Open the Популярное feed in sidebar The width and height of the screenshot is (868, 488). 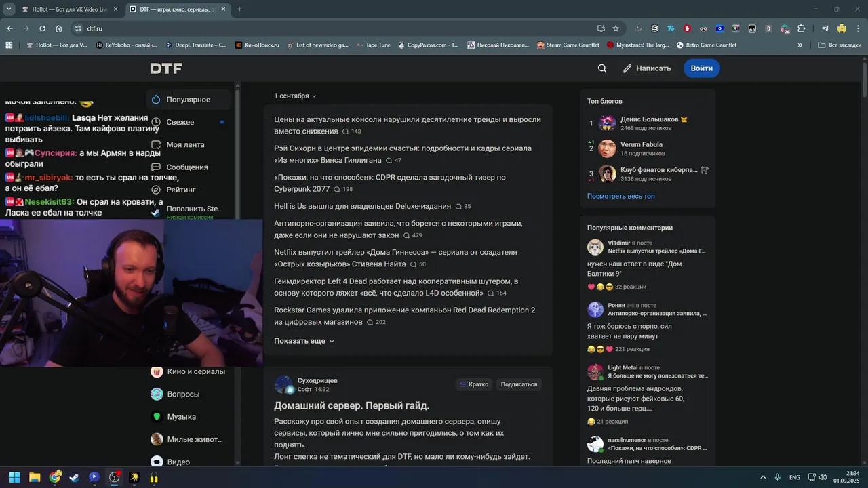tap(189, 100)
